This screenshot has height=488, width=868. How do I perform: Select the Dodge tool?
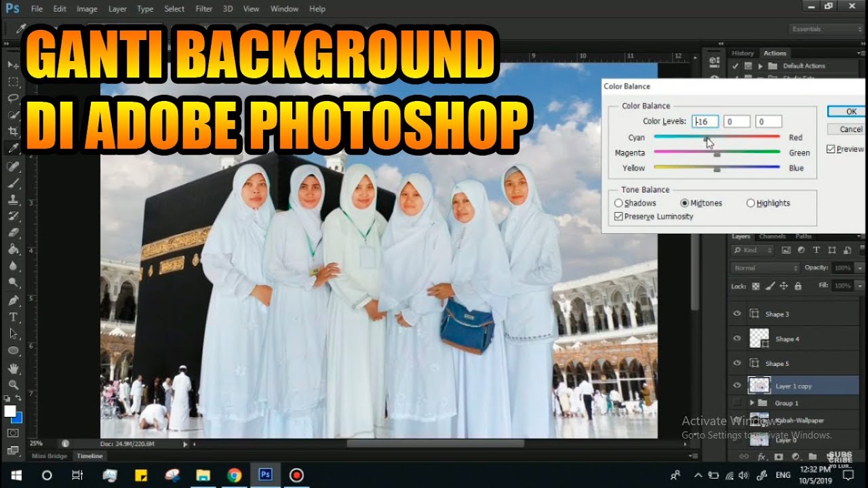13,283
